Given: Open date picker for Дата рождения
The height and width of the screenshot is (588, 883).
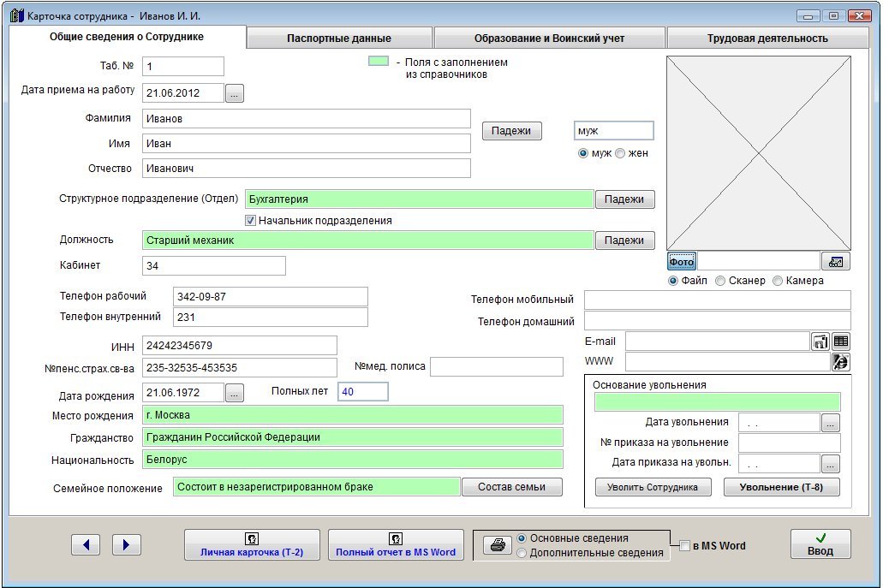Looking at the screenshot, I should [235, 393].
